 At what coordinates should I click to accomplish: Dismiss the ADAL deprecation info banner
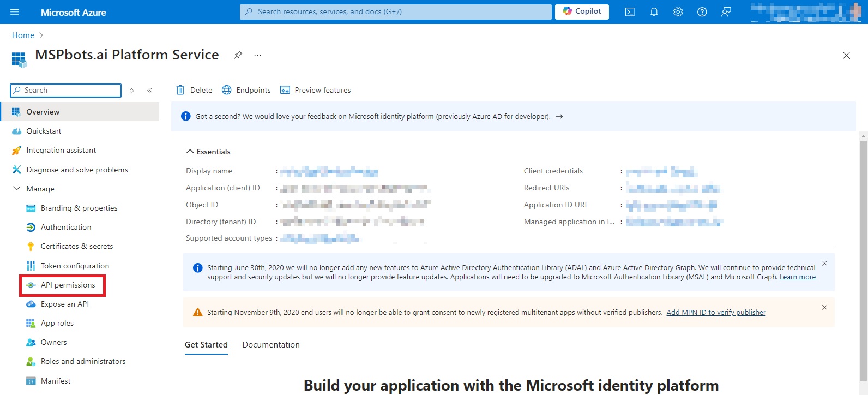pyautogui.click(x=824, y=263)
